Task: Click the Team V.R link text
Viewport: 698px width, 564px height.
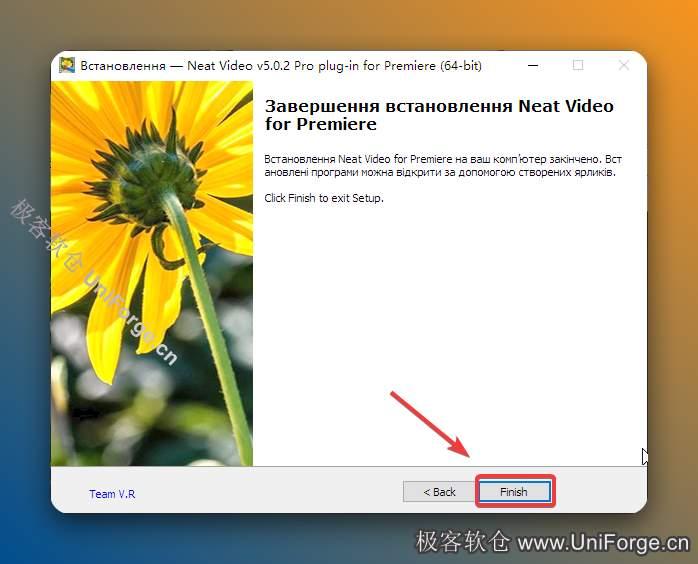Action: tap(112, 494)
